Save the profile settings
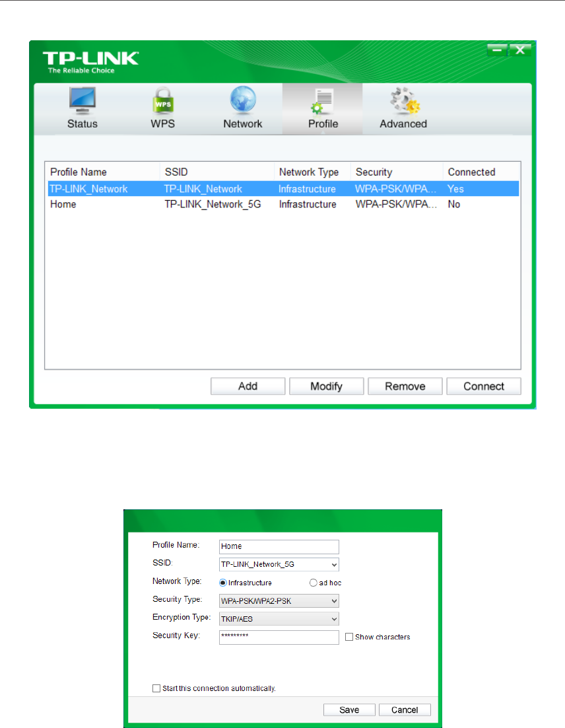 [349, 710]
